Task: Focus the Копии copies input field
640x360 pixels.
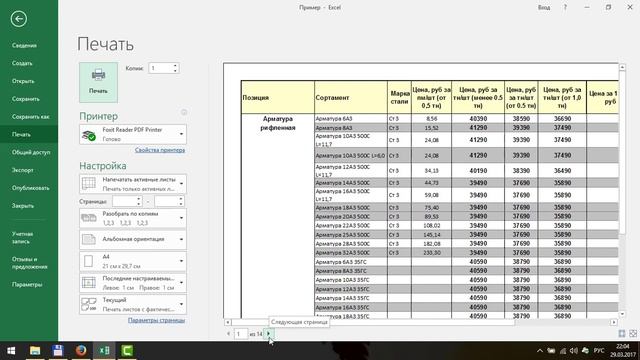Action: [160, 68]
